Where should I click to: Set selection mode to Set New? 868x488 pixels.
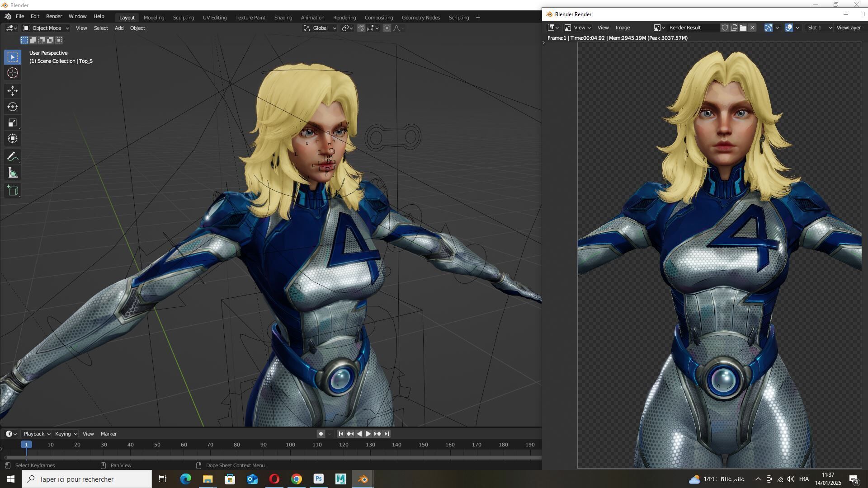click(x=24, y=40)
